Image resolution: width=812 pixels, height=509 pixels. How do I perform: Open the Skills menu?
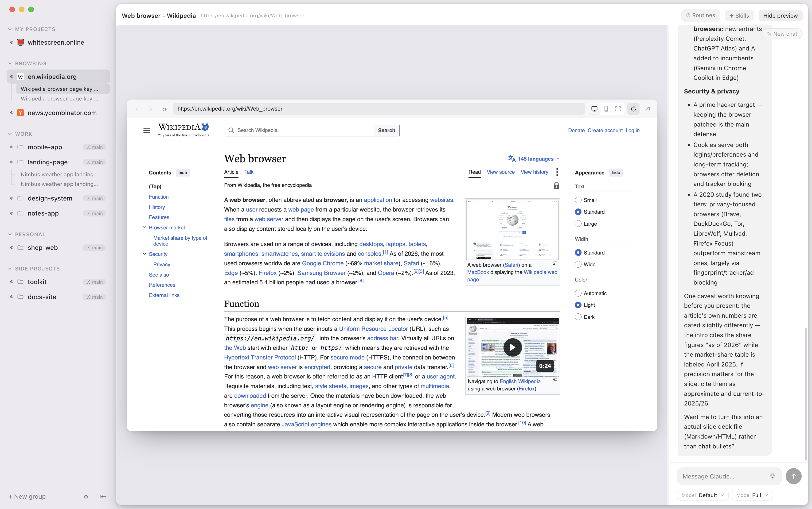pos(739,15)
